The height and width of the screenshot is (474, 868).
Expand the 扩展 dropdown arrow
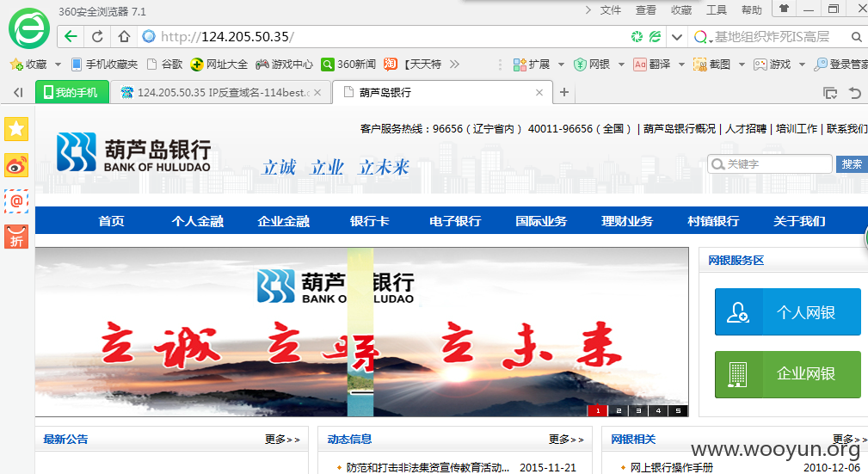point(561,65)
